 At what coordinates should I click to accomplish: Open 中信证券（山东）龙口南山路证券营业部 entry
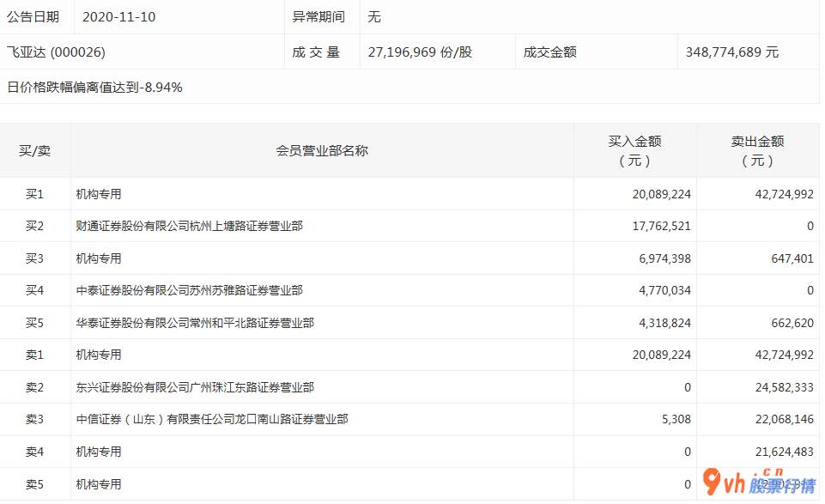tap(212, 420)
